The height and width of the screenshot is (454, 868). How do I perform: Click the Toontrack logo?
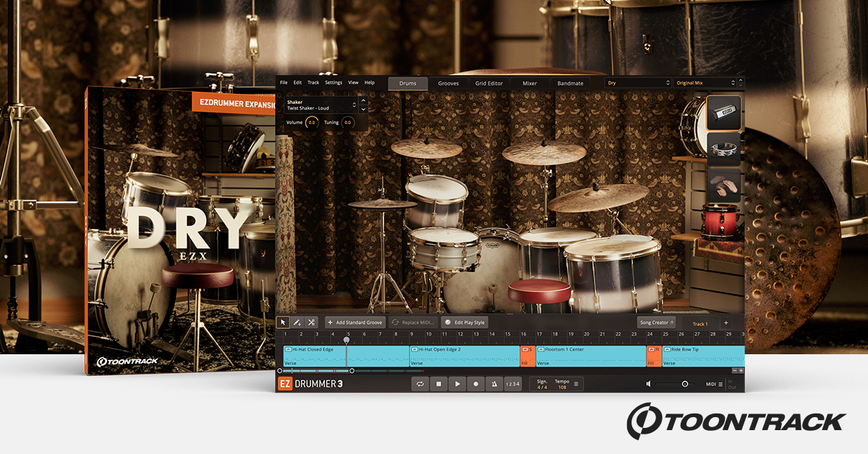[735, 421]
